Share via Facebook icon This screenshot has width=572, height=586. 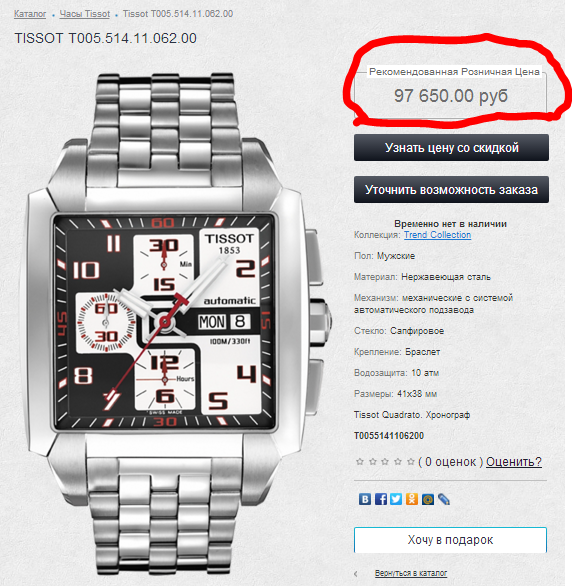[380, 499]
